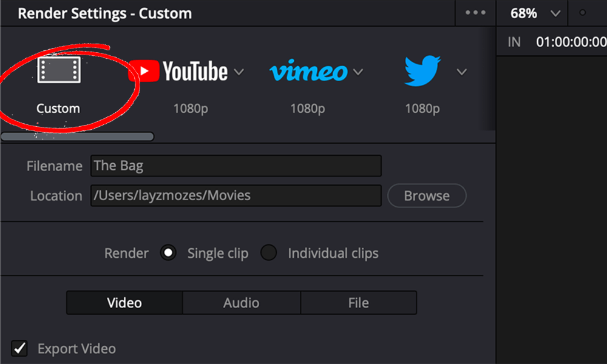Switch to Individual clips rendering
The height and width of the screenshot is (364, 607).
(269, 252)
